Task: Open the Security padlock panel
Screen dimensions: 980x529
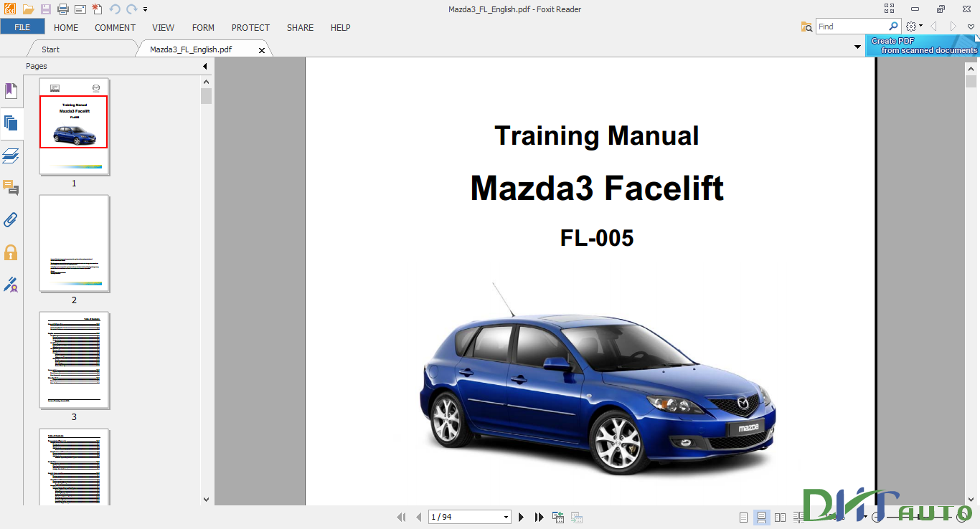Action: [x=11, y=252]
